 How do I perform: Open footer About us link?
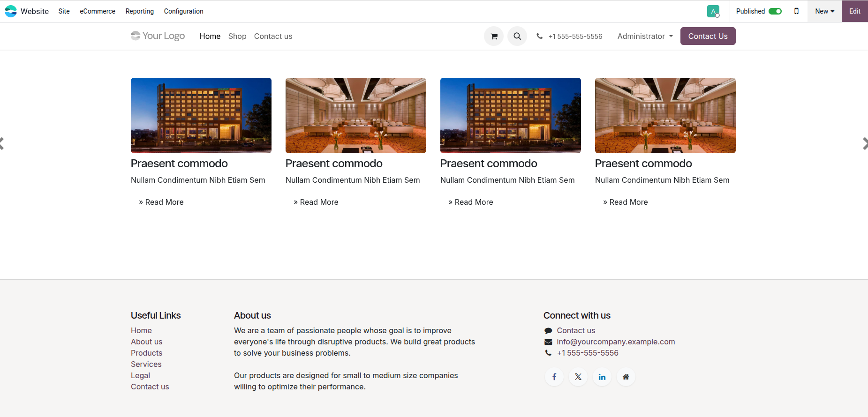click(146, 342)
